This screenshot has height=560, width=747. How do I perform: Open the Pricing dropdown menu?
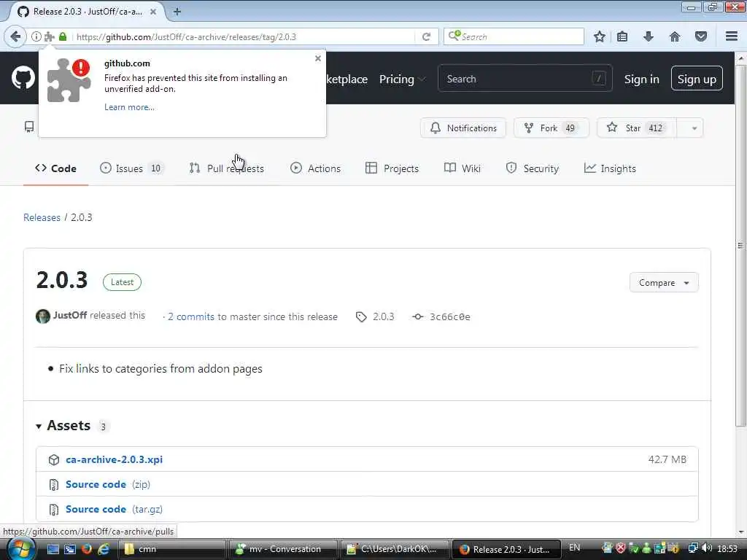tap(402, 79)
